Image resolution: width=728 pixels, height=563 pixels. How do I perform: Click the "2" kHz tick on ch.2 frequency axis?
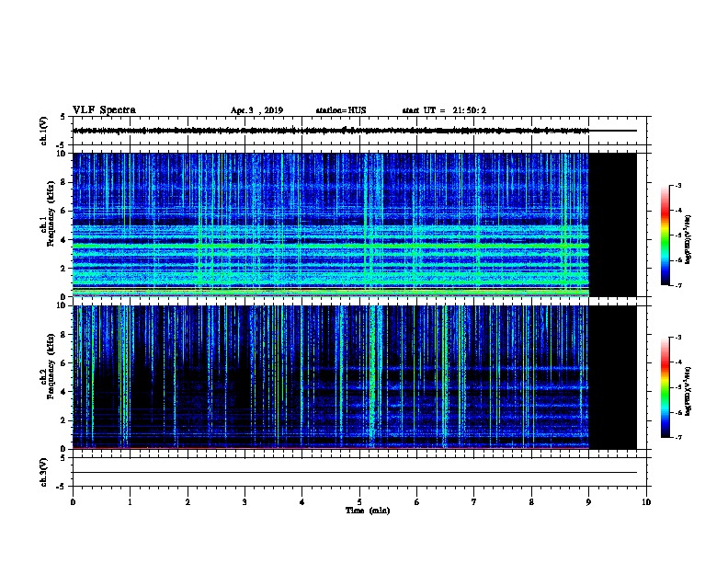tap(63, 420)
